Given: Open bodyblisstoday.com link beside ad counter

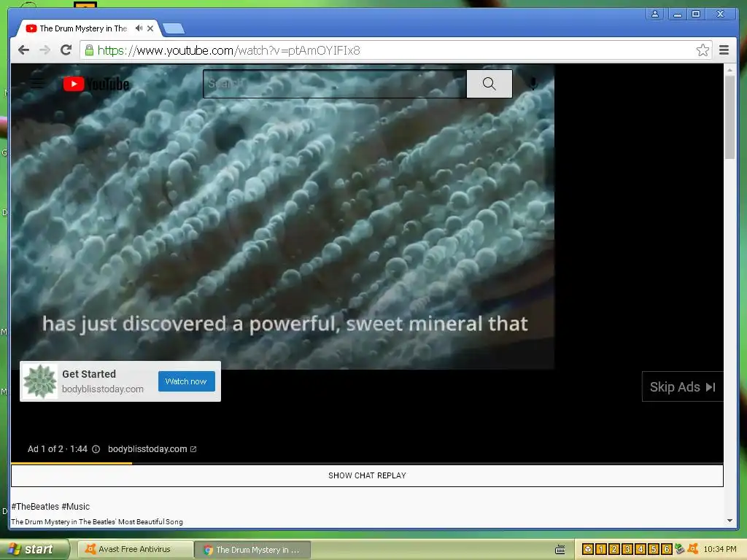Looking at the screenshot, I should coord(147,449).
